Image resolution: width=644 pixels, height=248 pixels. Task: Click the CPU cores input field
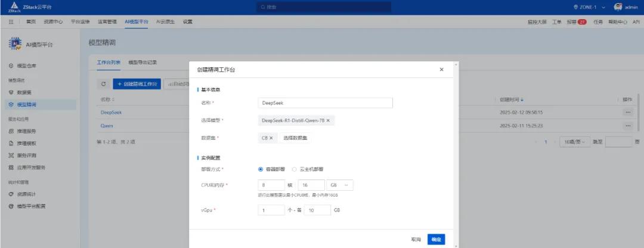point(271,185)
